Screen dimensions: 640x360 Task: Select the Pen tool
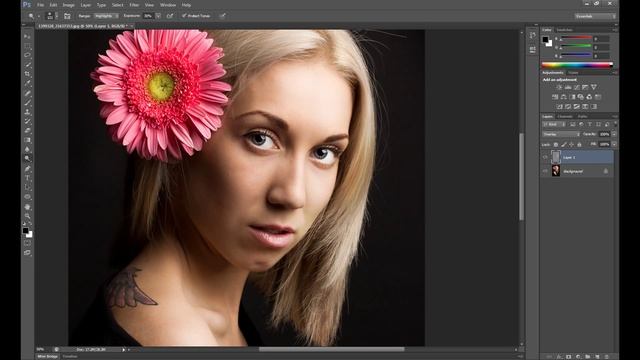(27, 169)
